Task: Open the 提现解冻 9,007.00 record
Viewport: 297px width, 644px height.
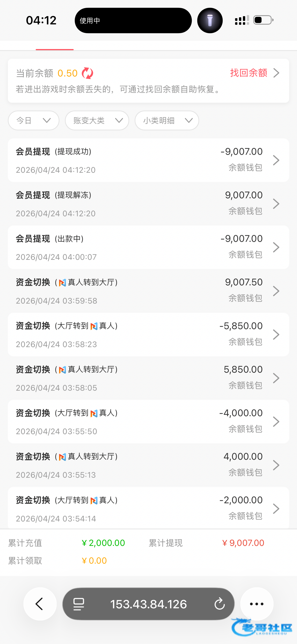Action: (148, 204)
